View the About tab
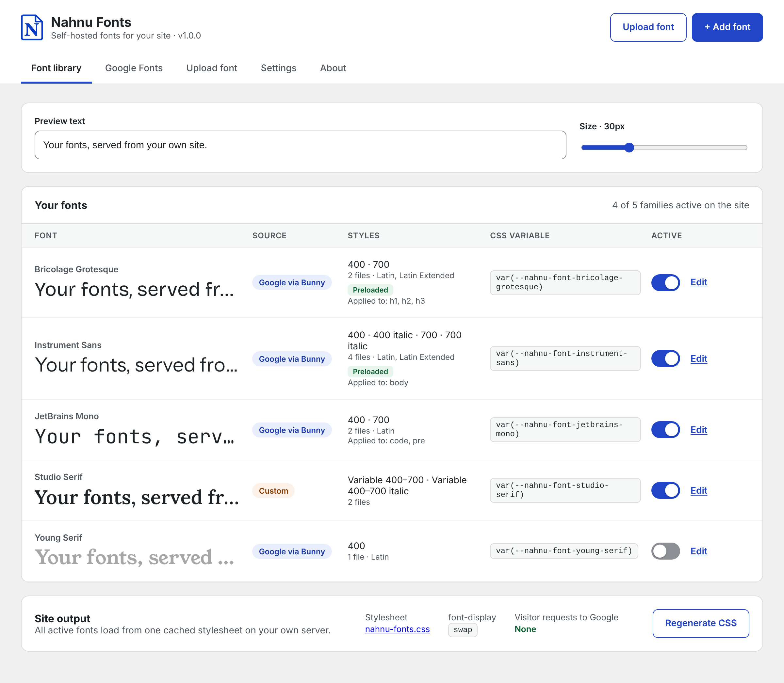Image resolution: width=784 pixels, height=683 pixels. point(333,68)
